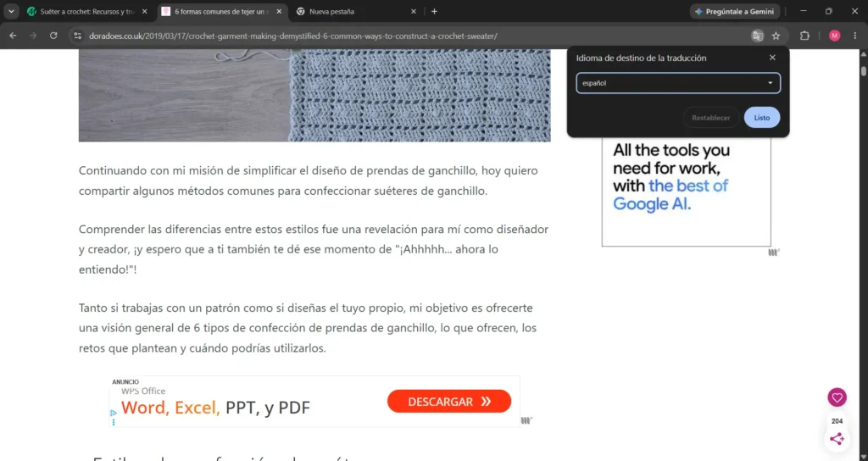
Task: Click paragraph starting 'Tanto si trabajas'
Action: tap(308, 328)
